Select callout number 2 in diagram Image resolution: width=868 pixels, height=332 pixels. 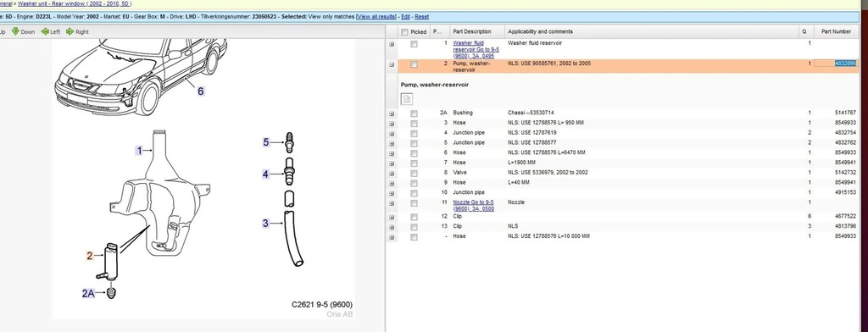(89, 256)
